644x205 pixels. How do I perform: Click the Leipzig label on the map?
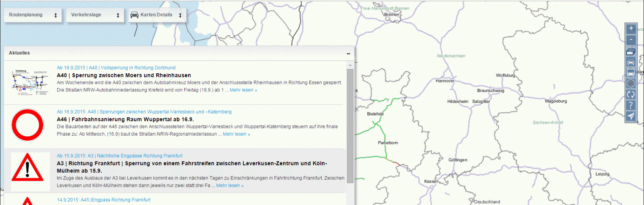point(602,174)
